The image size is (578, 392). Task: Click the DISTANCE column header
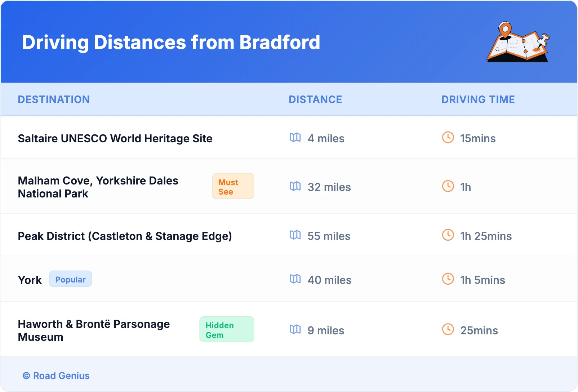(315, 99)
